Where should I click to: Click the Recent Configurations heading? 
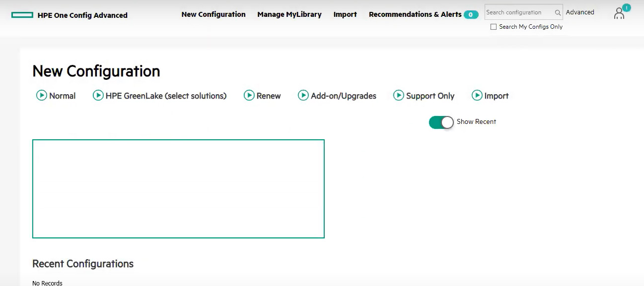[83, 264]
